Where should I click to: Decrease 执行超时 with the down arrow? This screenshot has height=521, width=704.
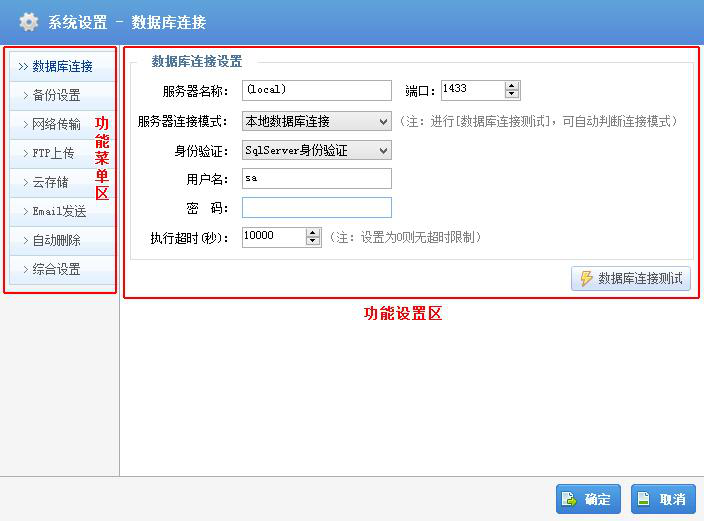tap(313, 241)
